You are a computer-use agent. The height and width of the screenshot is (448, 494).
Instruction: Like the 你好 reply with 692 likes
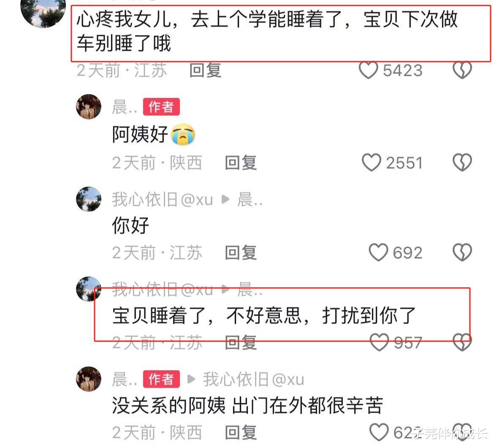click(378, 253)
